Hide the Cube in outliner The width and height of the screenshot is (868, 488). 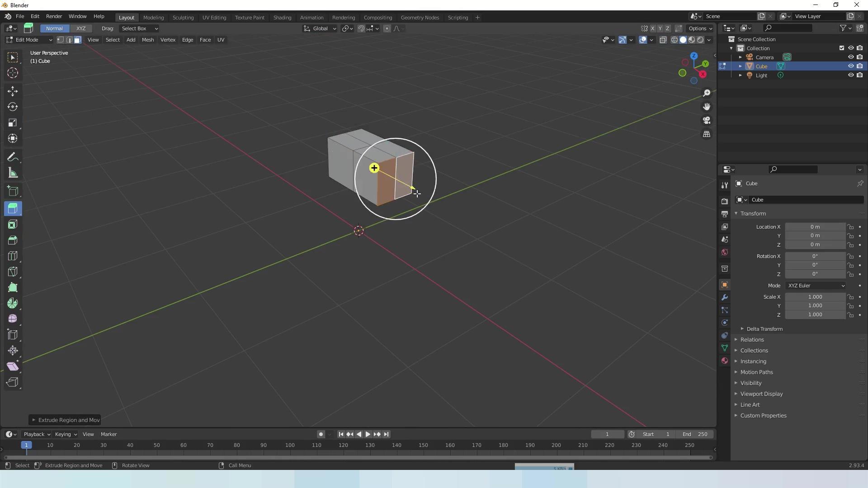tap(850, 66)
